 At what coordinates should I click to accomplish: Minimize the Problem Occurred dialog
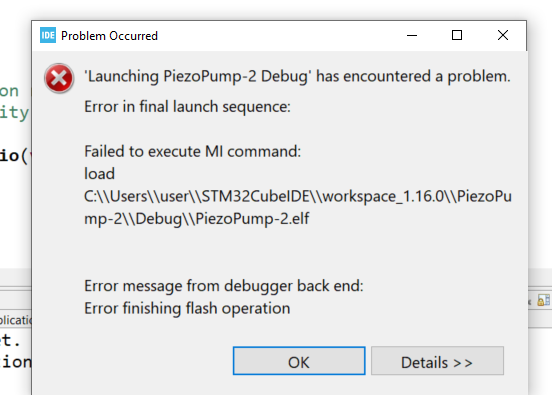[412, 35]
